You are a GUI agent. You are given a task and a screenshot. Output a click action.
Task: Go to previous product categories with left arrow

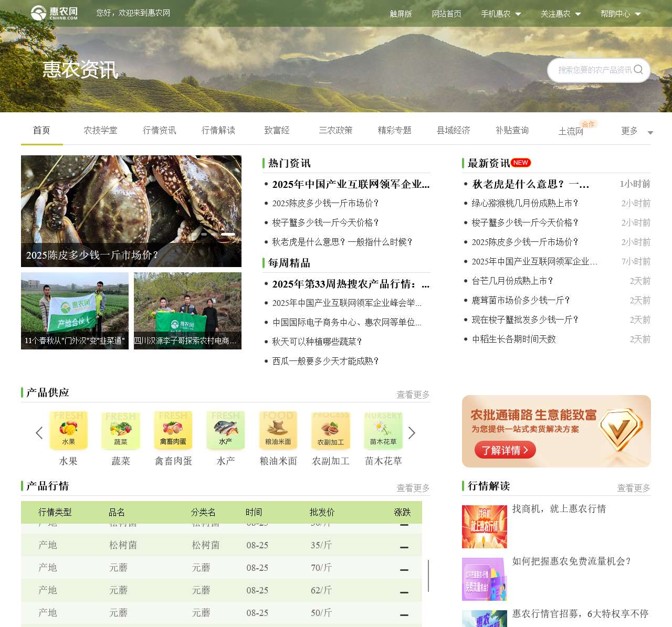39,433
